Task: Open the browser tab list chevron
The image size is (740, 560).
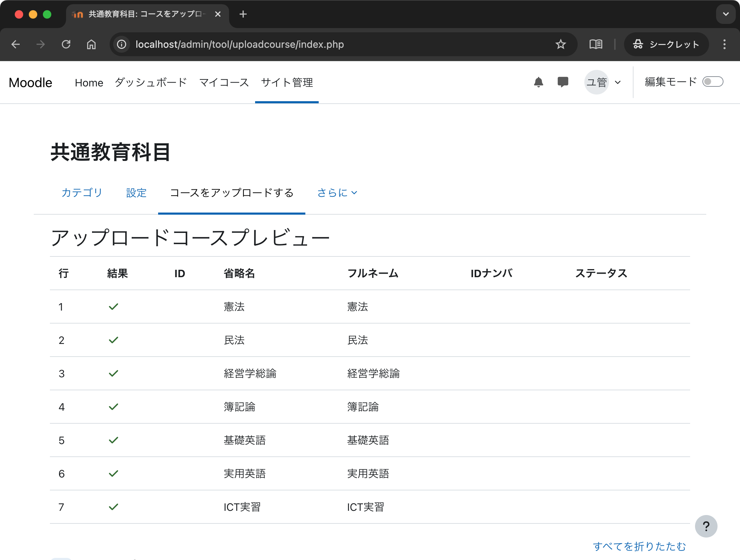Action: 725,14
